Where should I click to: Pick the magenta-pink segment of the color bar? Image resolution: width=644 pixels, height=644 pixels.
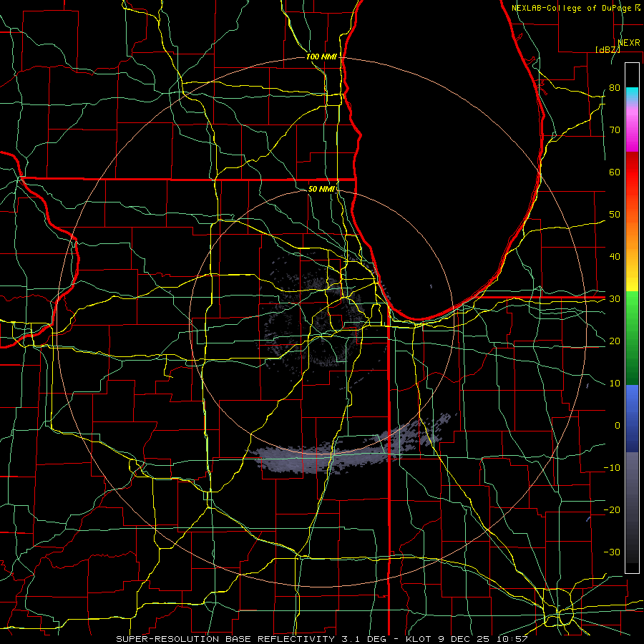pyautogui.click(x=632, y=127)
